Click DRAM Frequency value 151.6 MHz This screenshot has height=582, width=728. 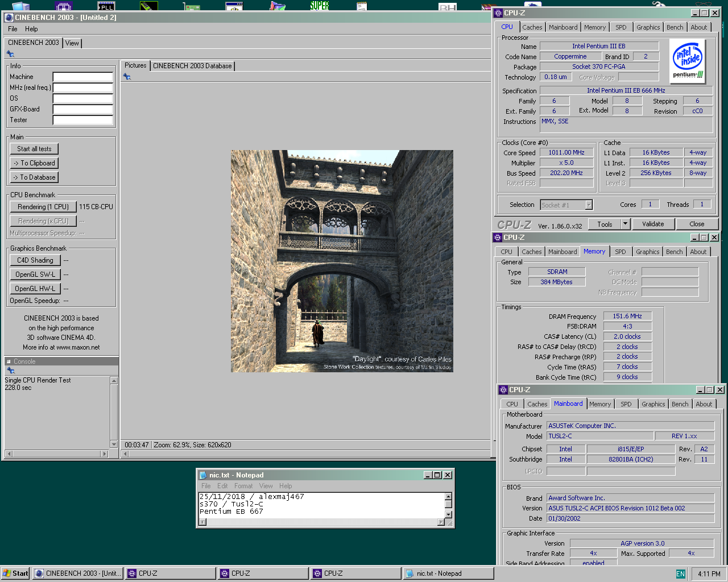(x=627, y=316)
